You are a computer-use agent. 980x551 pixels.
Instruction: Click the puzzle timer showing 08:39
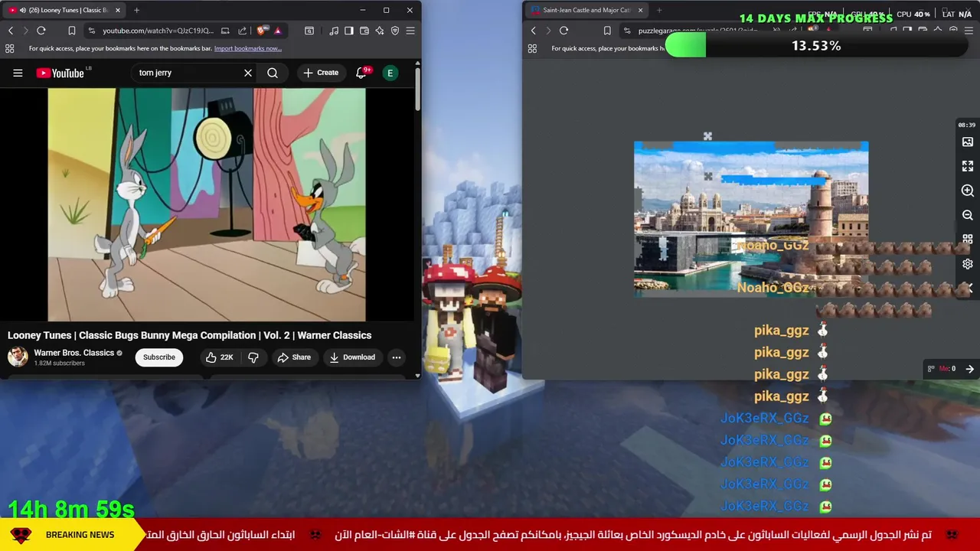coord(967,125)
